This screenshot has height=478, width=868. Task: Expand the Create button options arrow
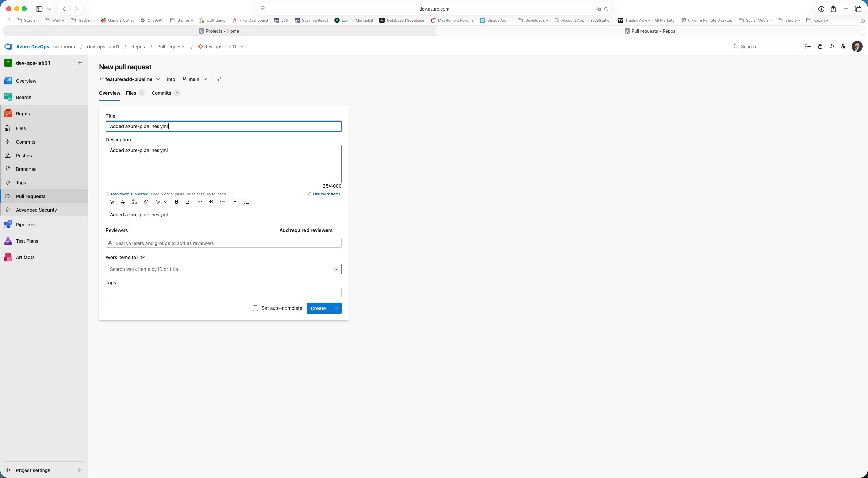[336, 308]
